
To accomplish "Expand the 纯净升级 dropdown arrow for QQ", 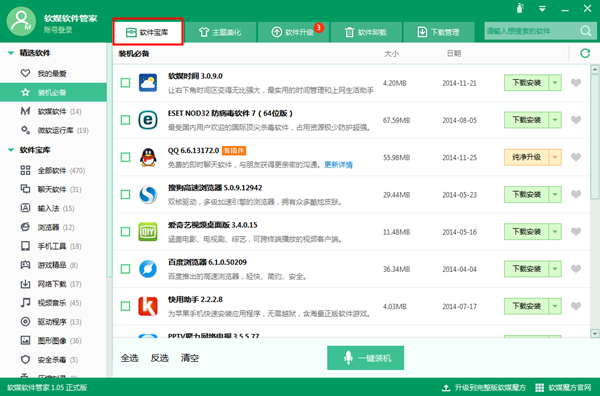I will click(555, 157).
